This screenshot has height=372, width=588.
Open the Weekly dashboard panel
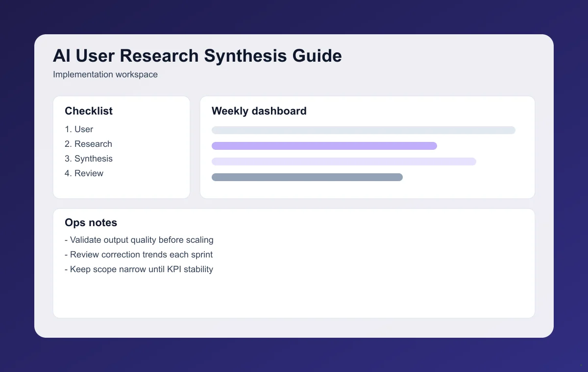tap(367, 147)
